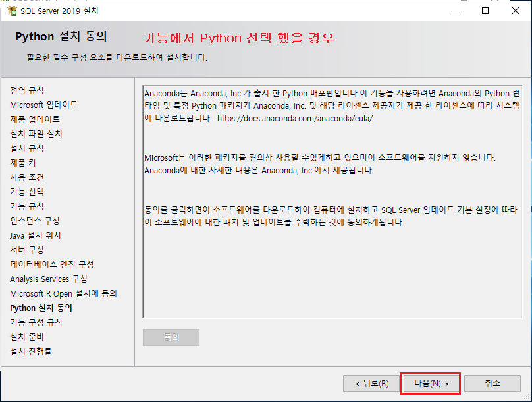The image size is (532, 402).
Task: Select Microsoft R Open 설치에 동의 step
Action: [63, 293]
